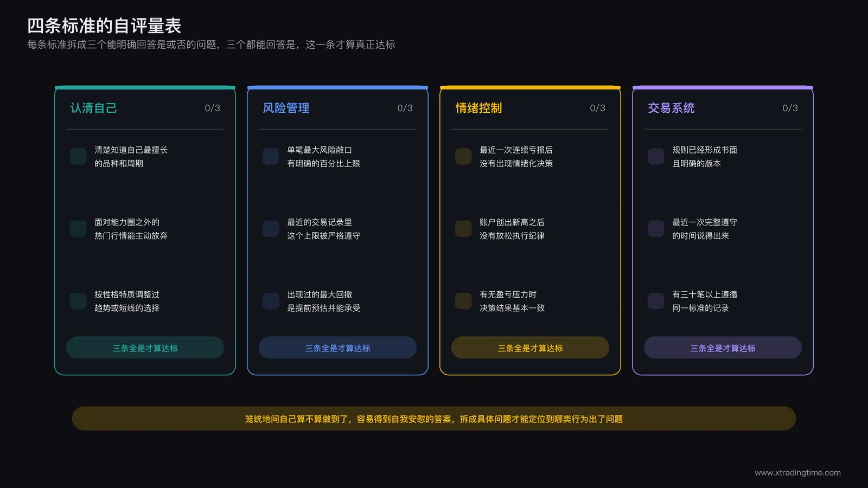Check the box for 按性格特质调整过趋势或短线的选择
The width and height of the screenshot is (868, 488).
pyautogui.click(x=78, y=301)
